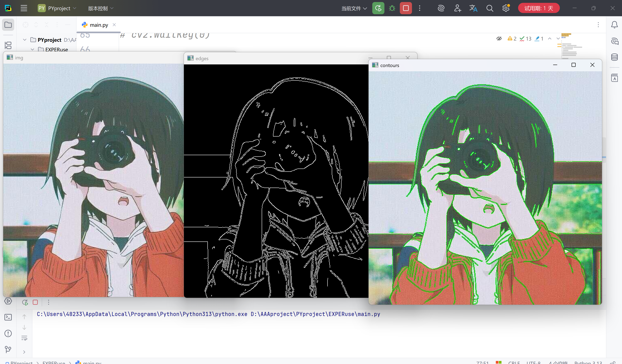This screenshot has width=622, height=364.
Task: Maximize the contours window
Action: pyautogui.click(x=574, y=65)
